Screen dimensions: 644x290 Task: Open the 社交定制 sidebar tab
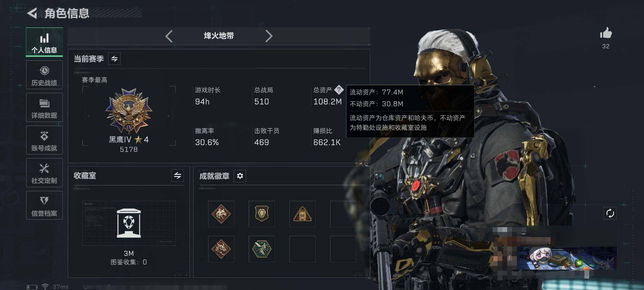click(44, 173)
